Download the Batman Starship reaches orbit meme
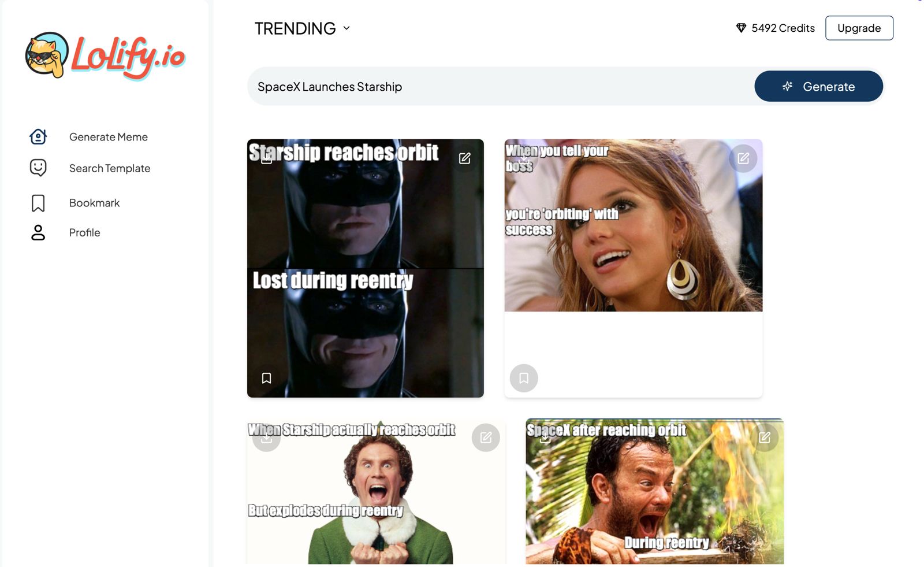This screenshot has width=924, height=567. (x=266, y=158)
